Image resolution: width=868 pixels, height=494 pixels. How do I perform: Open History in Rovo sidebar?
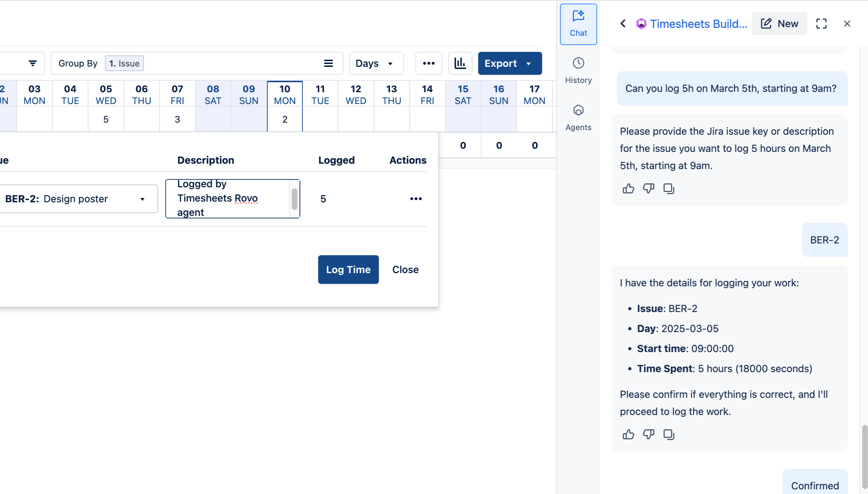pos(578,70)
